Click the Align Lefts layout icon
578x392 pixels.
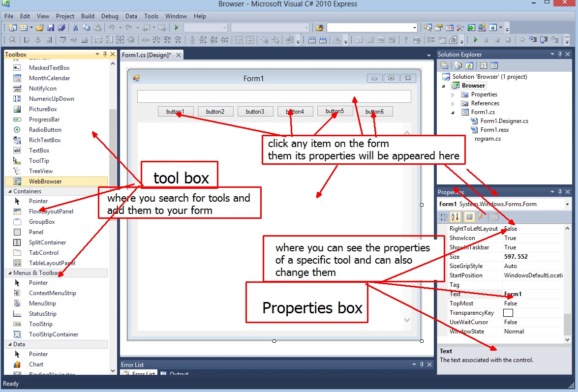click(27, 40)
